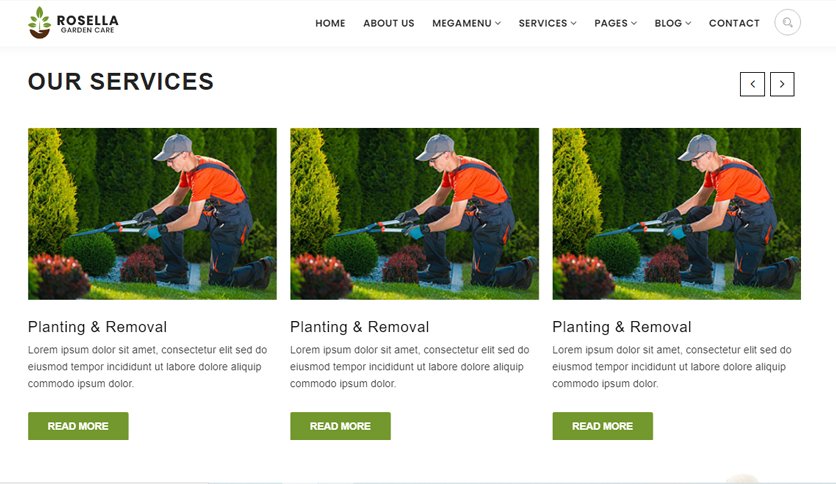Click middle Planting & Removal title
The height and width of the screenshot is (484, 836).
(x=360, y=327)
